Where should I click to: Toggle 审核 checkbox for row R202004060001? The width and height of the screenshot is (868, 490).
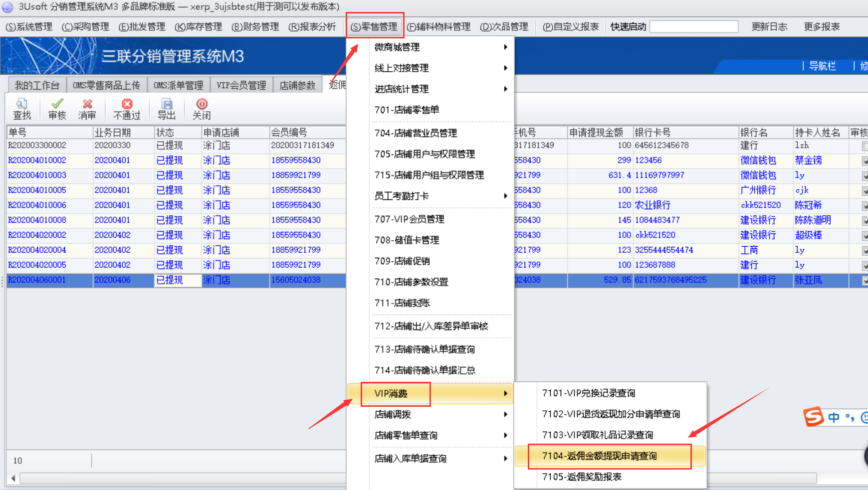(x=865, y=281)
